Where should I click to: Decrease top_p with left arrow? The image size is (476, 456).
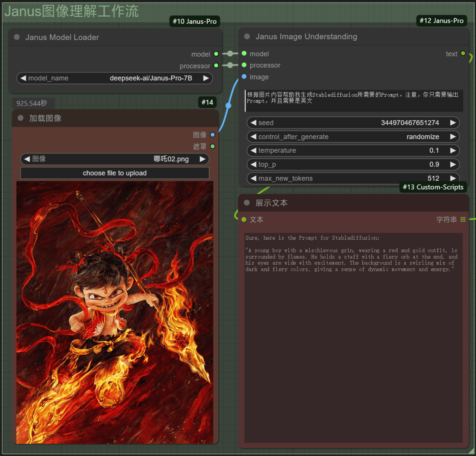pyautogui.click(x=253, y=164)
